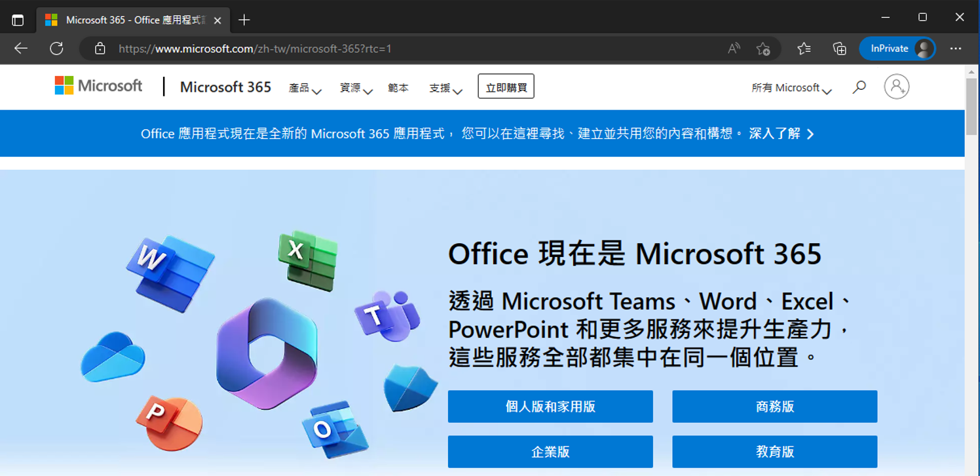
Task: Click the OneDrive cloud icon
Action: pos(113,357)
